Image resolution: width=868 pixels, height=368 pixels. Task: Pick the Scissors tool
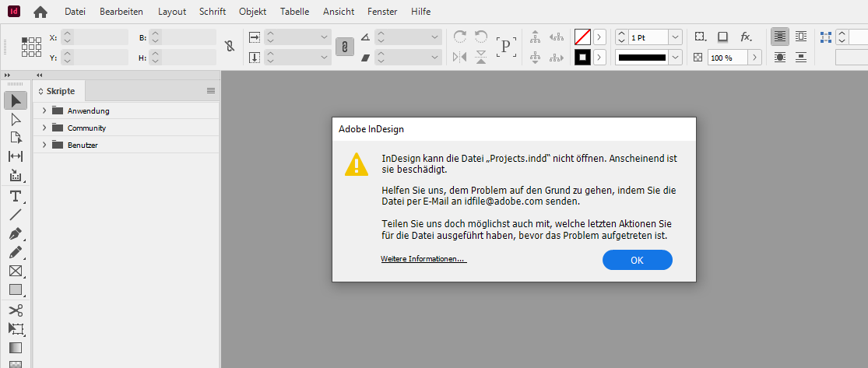(x=16, y=310)
